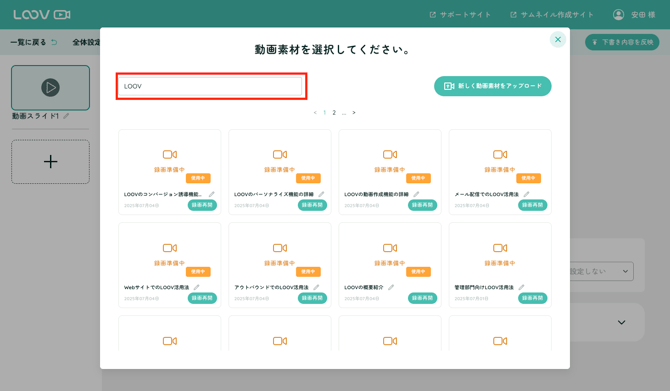Click title text LOOVのパーソナライズ機能の詳細
670x391 pixels.
click(274, 194)
